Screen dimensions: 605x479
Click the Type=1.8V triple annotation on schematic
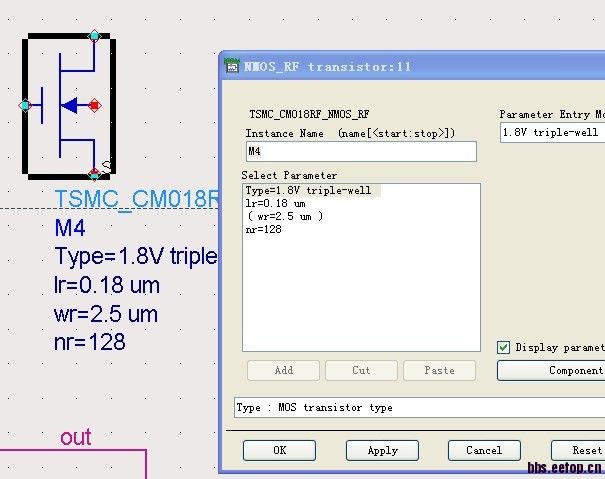click(136, 256)
